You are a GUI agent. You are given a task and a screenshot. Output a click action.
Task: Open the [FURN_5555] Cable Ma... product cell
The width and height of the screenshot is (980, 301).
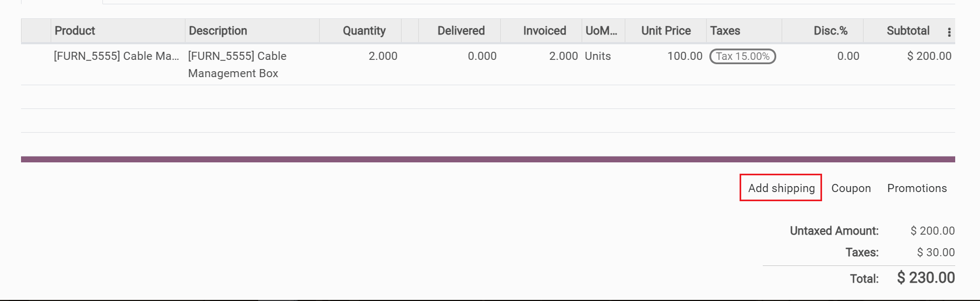(116, 56)
